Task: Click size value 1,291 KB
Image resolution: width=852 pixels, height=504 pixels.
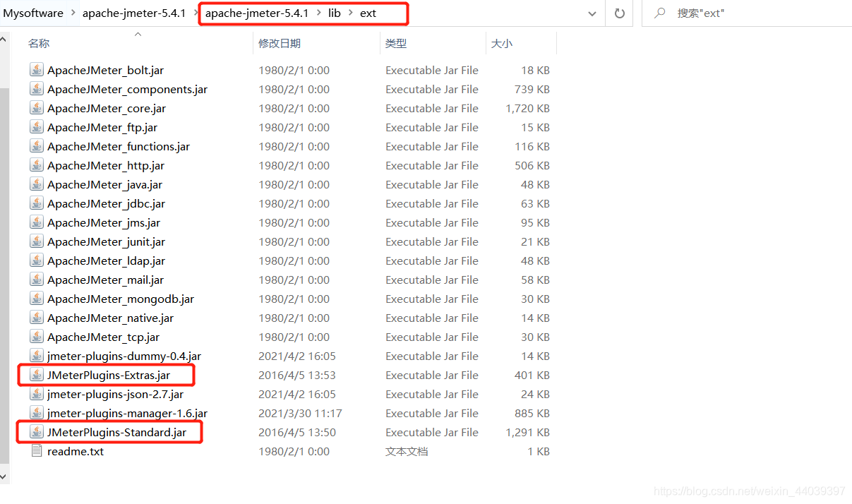Action: point(527,432)
